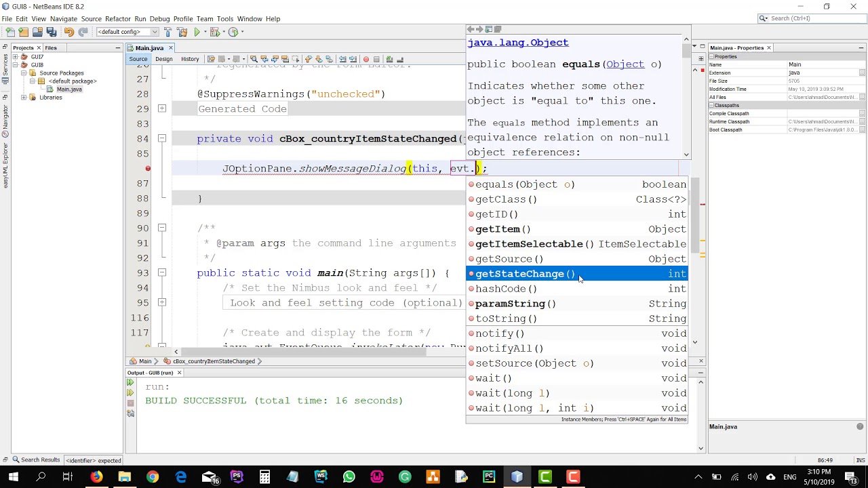The width and height of the screenshot is (868, 488).
Task: Collapse the Classpaths properties section
Action: pos(711,105)
